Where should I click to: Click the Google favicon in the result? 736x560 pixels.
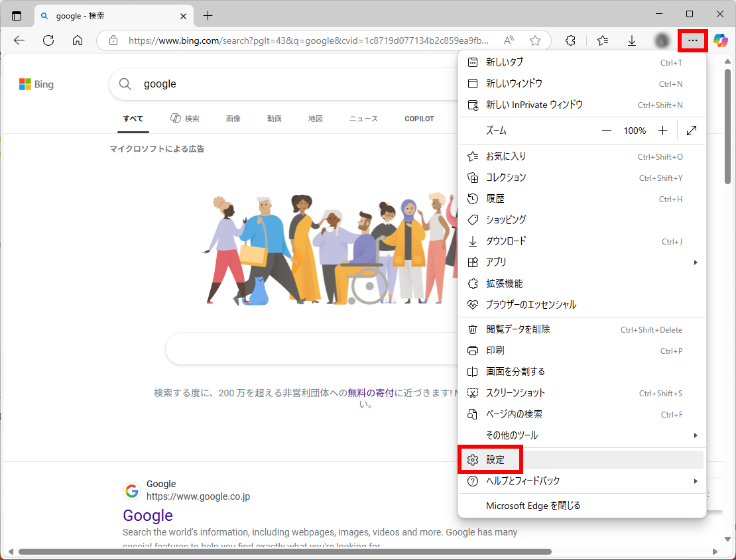[x=132, y=490]
